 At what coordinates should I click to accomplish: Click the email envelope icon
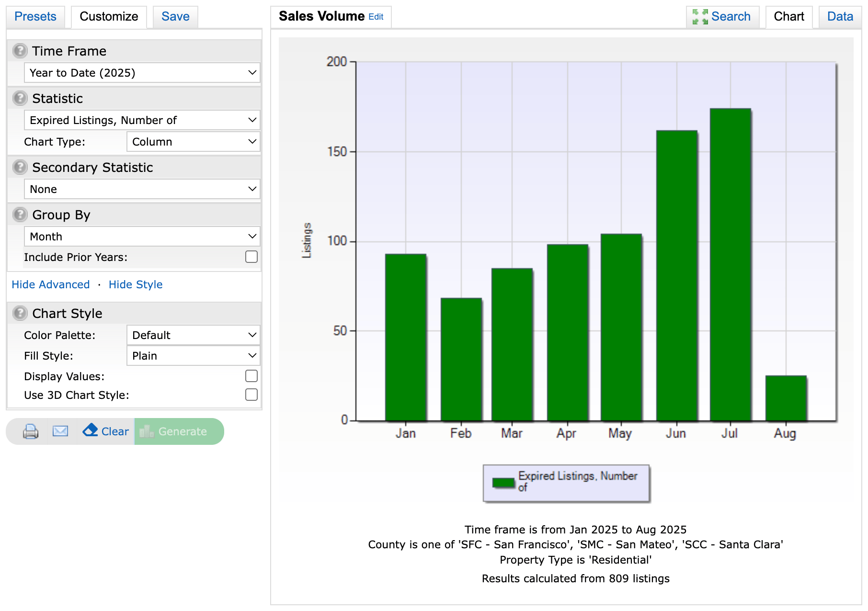60,431
